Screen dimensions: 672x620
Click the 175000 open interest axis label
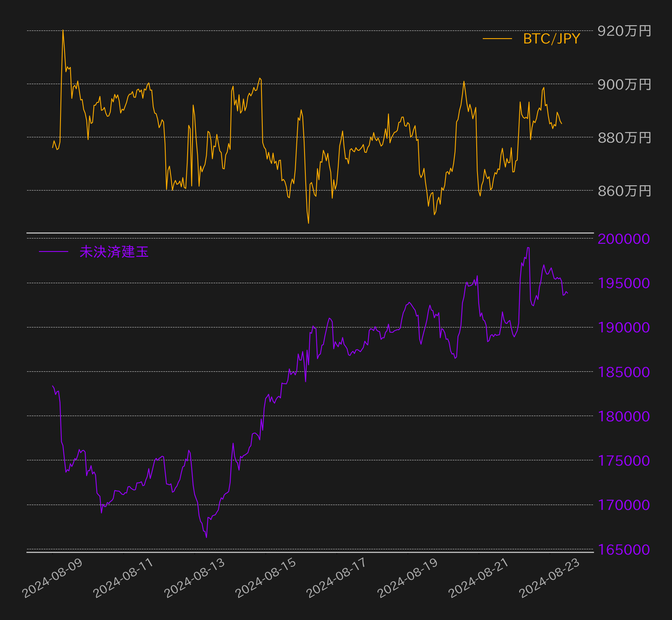tap(624, 461)
